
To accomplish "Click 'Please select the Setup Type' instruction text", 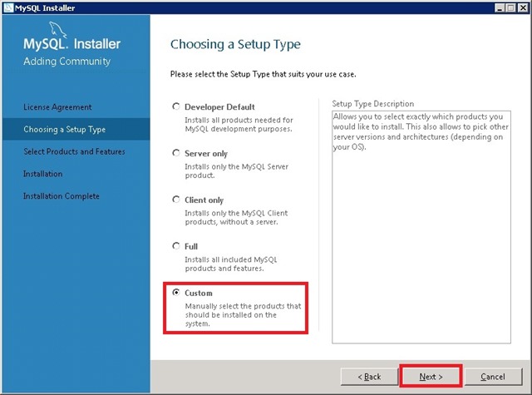I will pyautogui.click(x=263, y=74).
